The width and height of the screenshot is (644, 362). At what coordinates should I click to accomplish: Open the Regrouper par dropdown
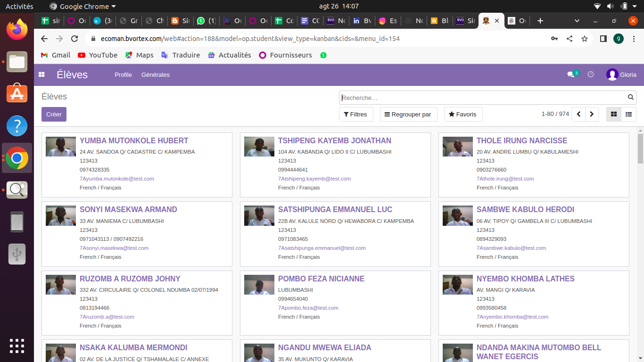point(408,114)
